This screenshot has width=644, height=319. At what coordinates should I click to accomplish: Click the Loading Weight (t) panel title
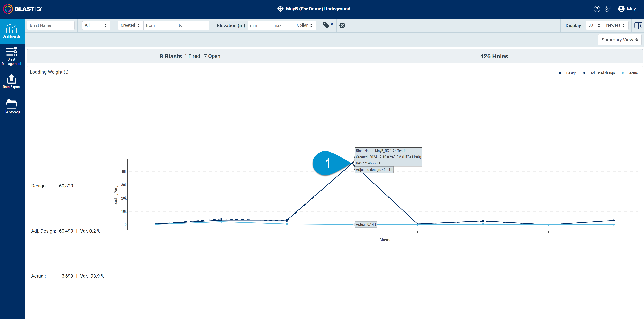(49, 72)
